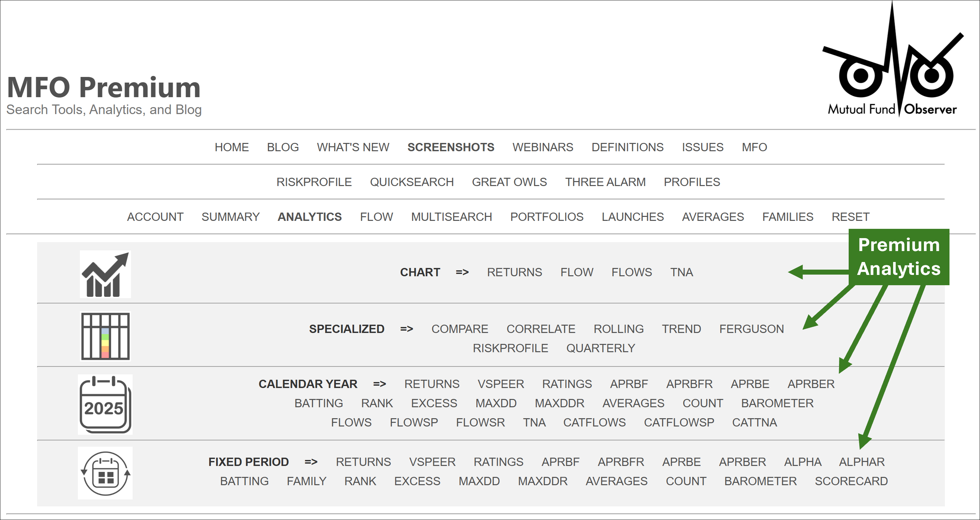Open FLOWS in the Chart row
980x520 pixels.
click(631, 272)
